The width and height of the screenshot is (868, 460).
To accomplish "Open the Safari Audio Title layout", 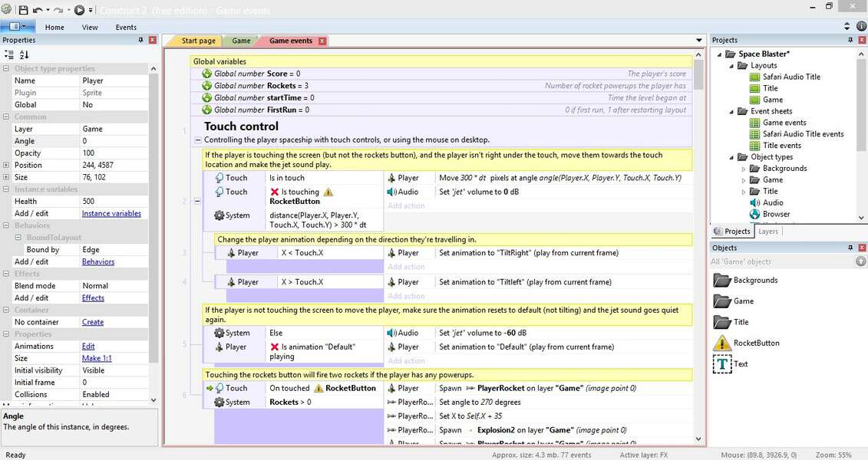I will [791, 77].
